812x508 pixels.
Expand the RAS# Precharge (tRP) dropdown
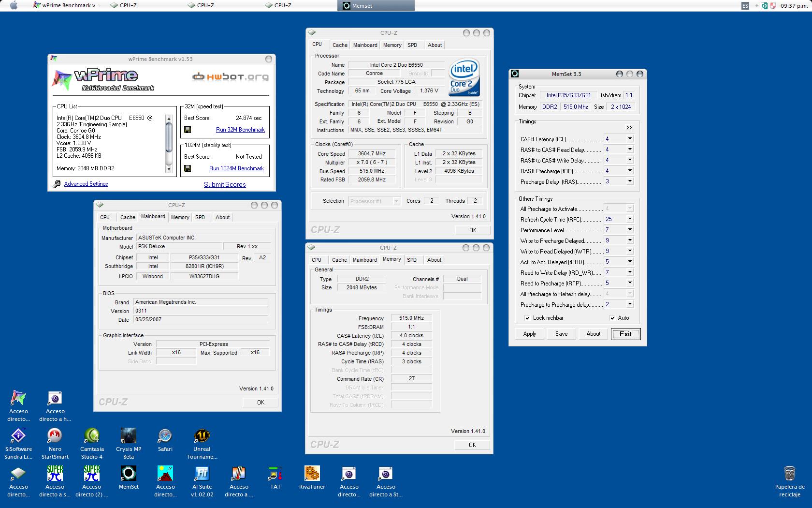coord(630,171)
